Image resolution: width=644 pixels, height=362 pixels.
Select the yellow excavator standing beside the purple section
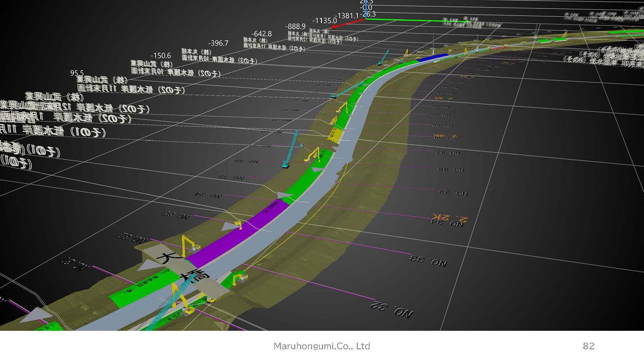(190, 246)
